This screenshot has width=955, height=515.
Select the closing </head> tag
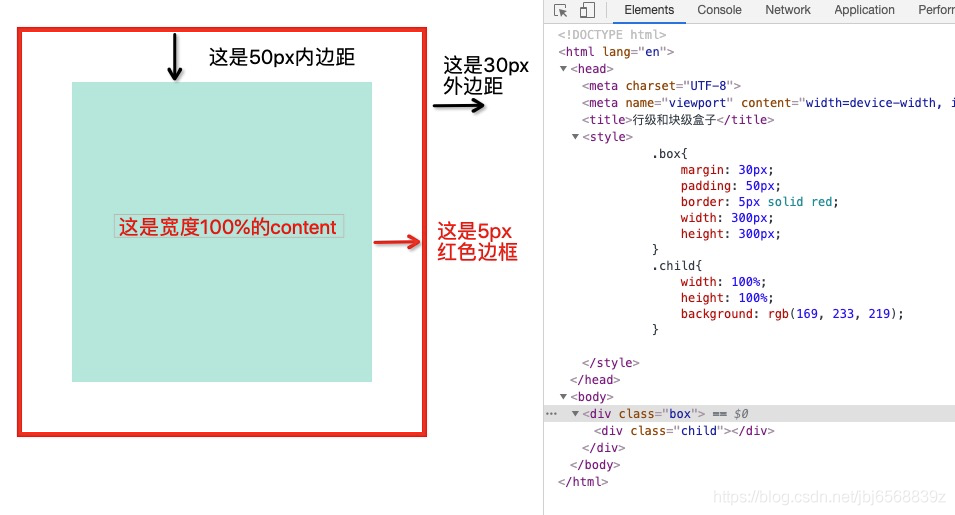(595, 380)
